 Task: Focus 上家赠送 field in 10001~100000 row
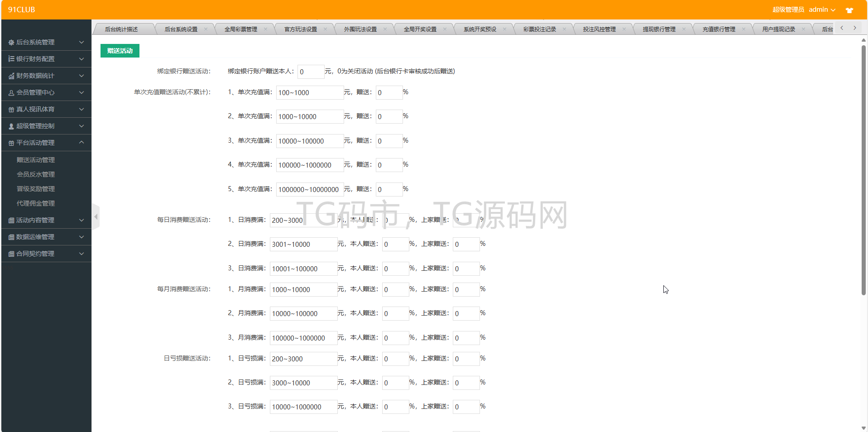(x=466, y=269)
